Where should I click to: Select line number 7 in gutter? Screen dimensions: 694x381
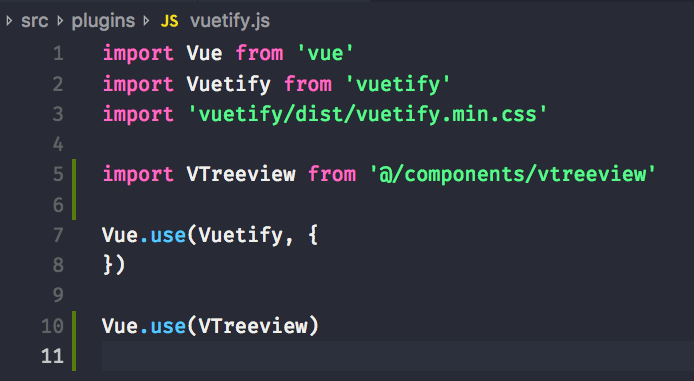pyautogui.click(x=58, y=235)
